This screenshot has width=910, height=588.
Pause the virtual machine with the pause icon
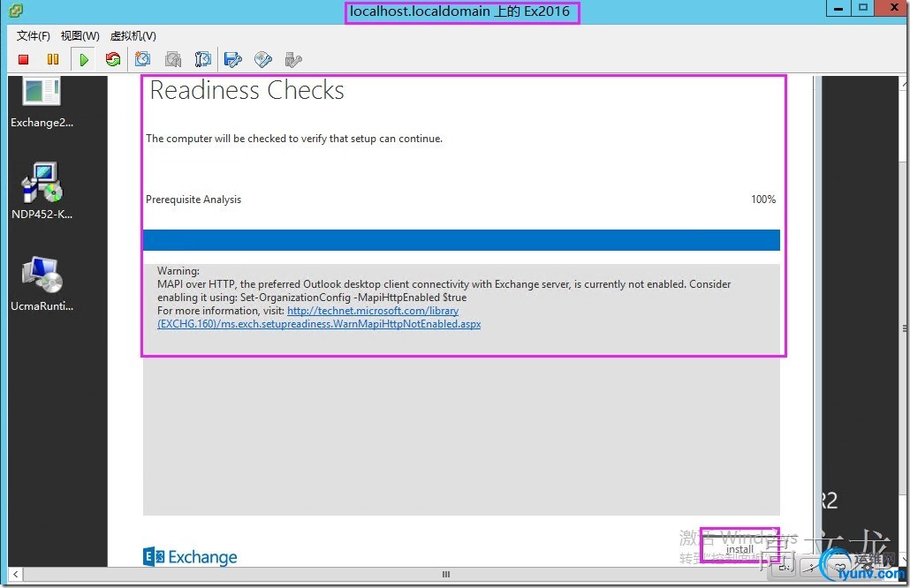[53, 59]
